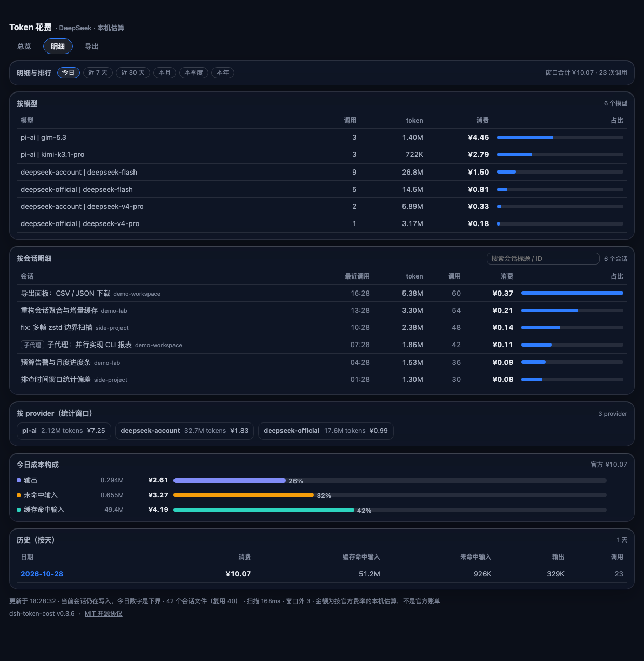This screenshot has width=644, height=661.
Task: Click the purple 输出 legend swatch
Action: (x=19, y=480)
